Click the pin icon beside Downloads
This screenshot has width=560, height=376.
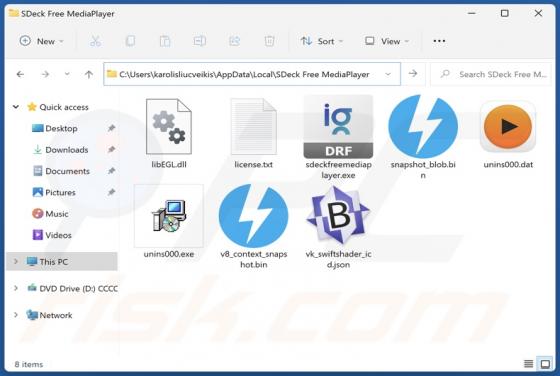tap(111, 150)
